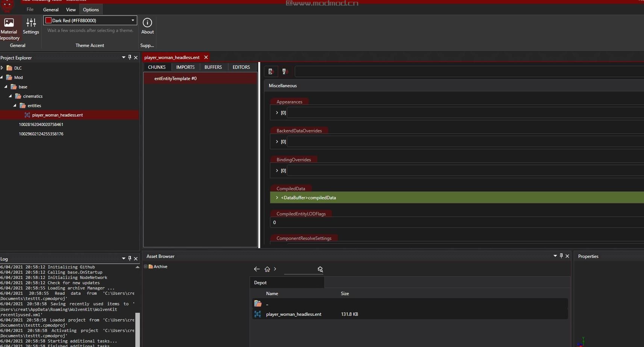Expand the DLC folder

2,68
